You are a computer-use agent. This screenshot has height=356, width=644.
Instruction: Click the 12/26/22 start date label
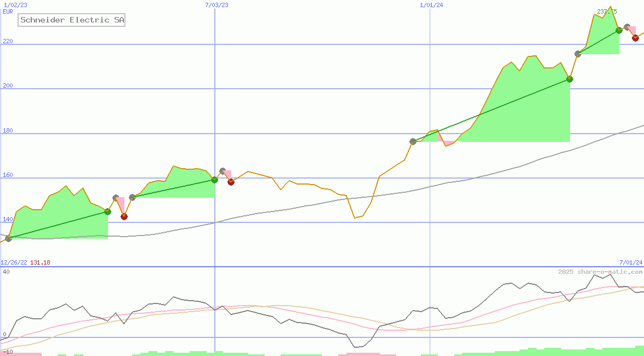click(14, 262)
